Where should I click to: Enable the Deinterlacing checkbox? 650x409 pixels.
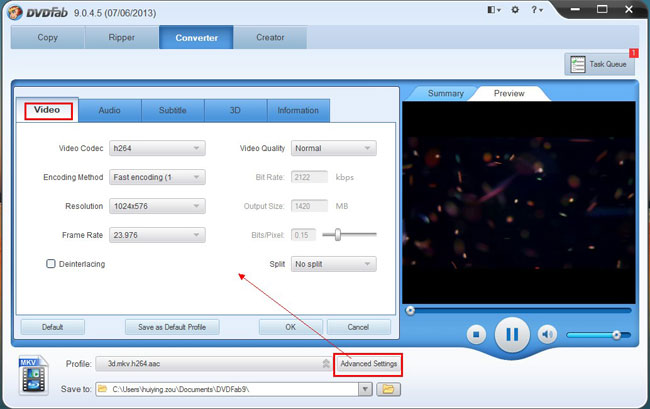(51, 264)
